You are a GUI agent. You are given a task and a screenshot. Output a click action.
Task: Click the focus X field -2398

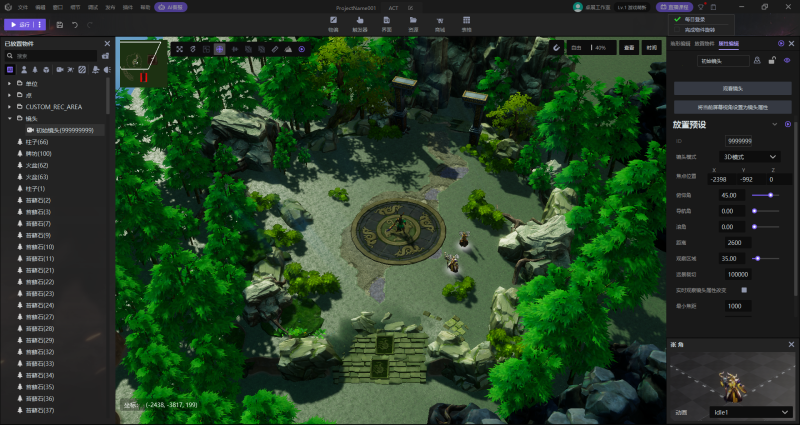coord(721,180)
